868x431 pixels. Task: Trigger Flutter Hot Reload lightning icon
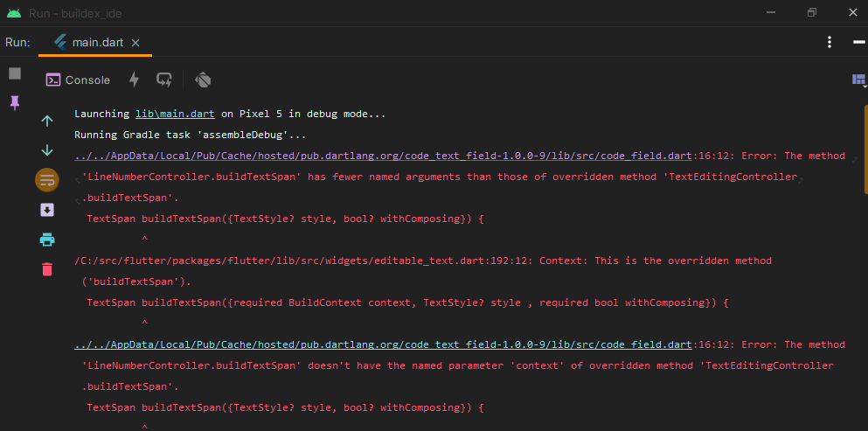click(134, 80)
